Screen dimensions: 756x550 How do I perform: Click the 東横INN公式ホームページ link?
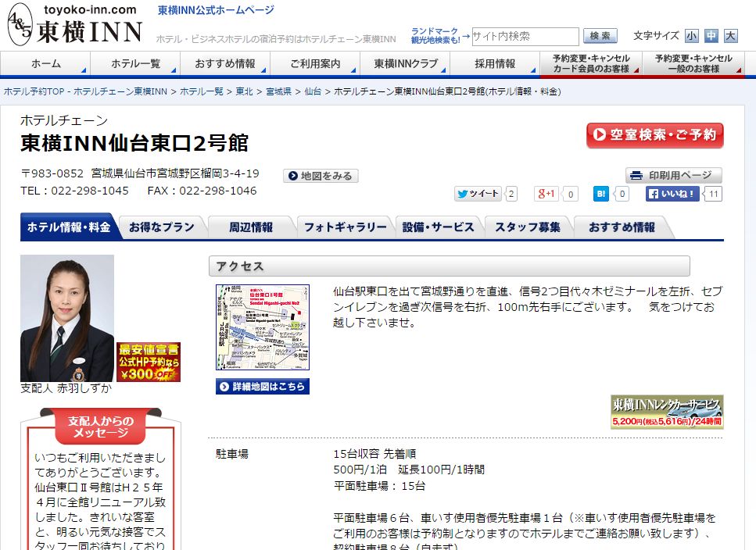pyautogui.click(x=216, y=10)
